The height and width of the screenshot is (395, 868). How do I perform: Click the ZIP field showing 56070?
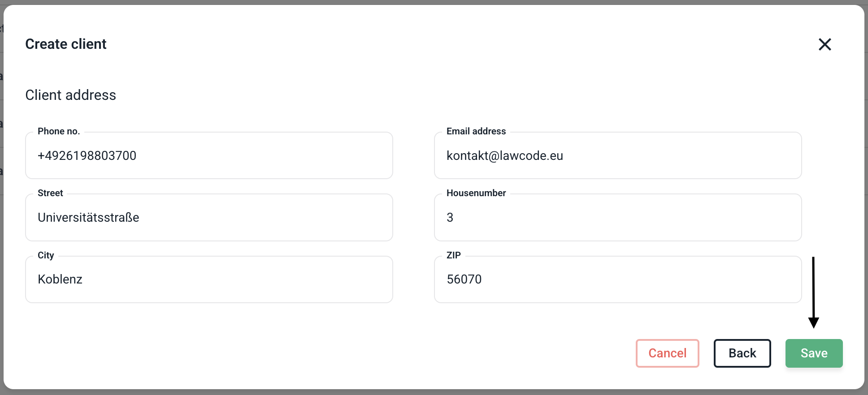(617, 279)
